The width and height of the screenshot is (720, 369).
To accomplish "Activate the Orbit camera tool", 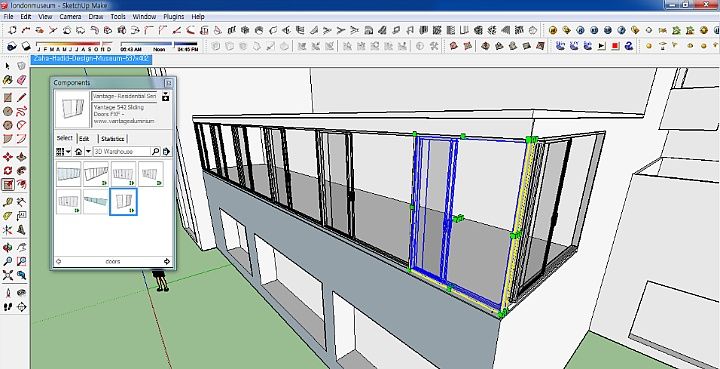I will coord(8,248).
